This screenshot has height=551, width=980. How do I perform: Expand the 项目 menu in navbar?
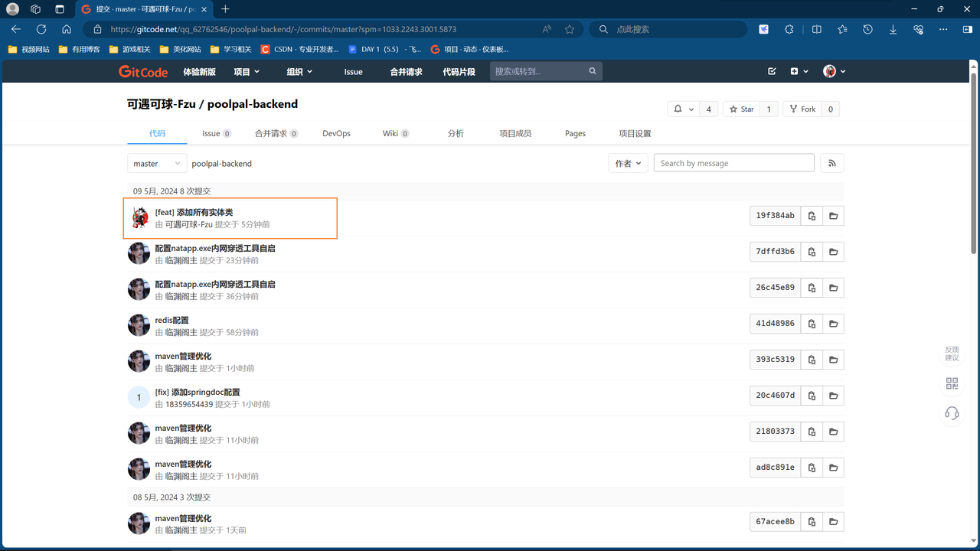pos(247,71)
